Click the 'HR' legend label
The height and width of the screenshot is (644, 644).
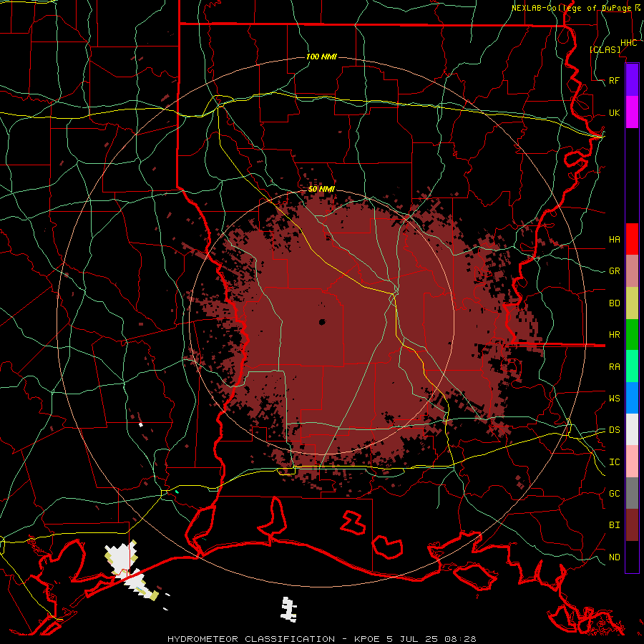615,335
